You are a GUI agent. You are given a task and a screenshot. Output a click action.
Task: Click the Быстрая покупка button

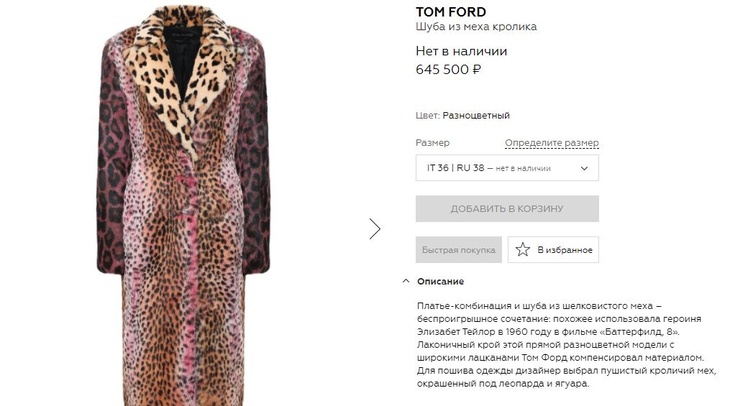[x=459, y=250]
